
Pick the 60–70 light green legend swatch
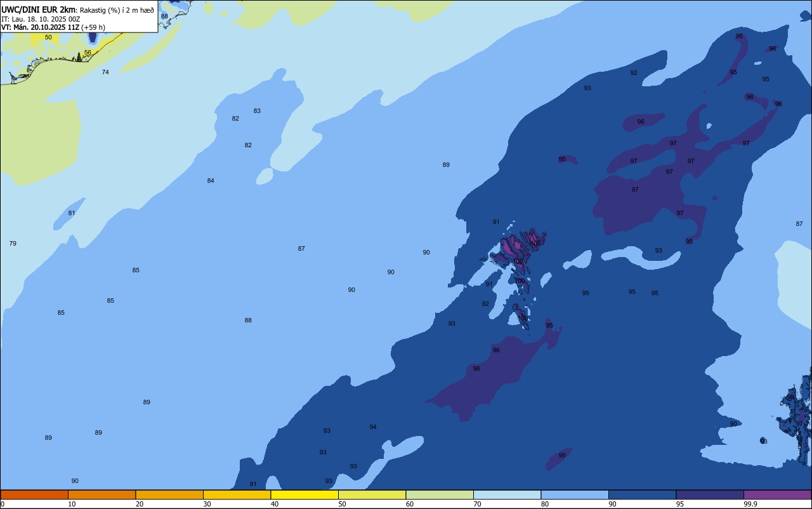coord(440,494)
